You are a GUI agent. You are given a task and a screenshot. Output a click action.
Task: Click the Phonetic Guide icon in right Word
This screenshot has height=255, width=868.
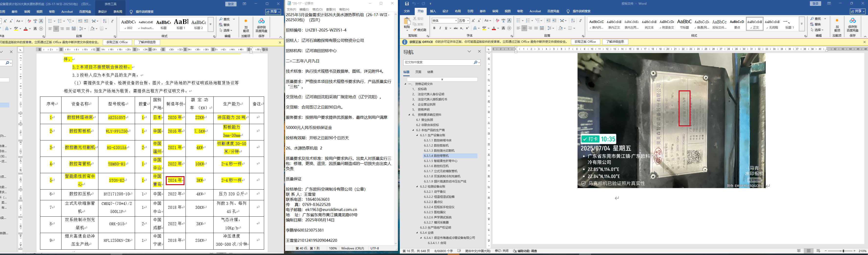click(x=503, y=21)
